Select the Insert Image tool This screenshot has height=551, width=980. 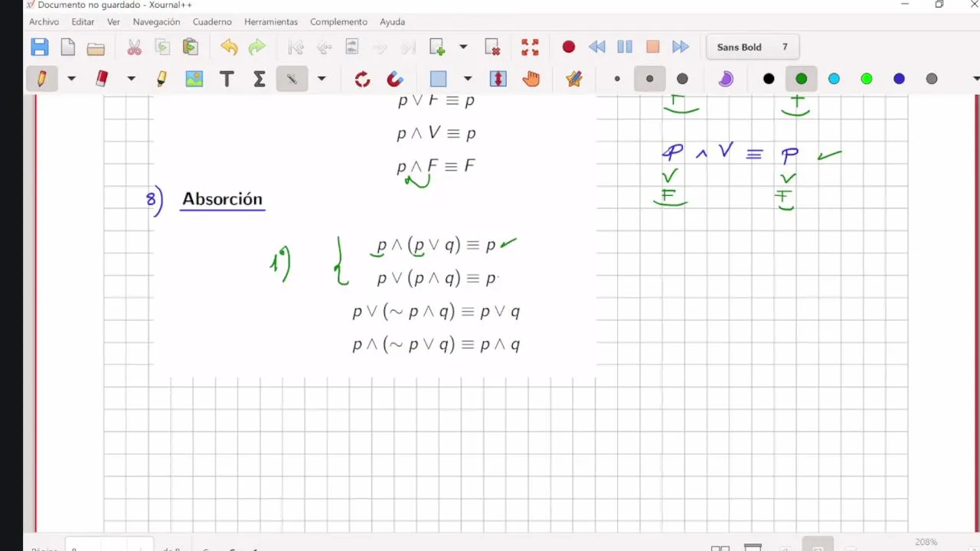[194, 79]
